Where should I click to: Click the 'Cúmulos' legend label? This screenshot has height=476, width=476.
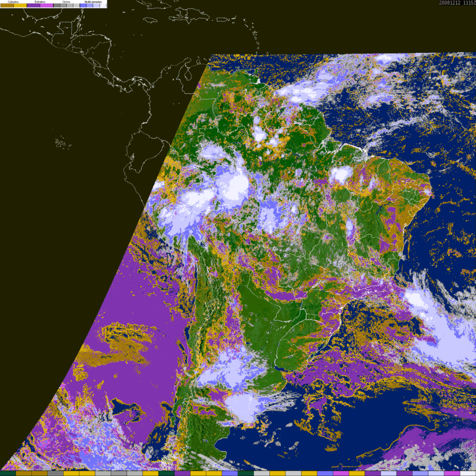(13, 2)
